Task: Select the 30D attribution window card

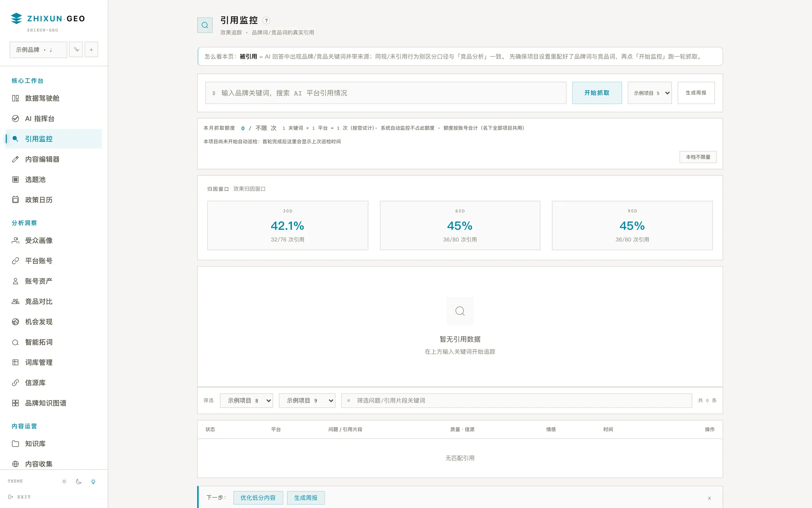Action: (x=288, y=225)
